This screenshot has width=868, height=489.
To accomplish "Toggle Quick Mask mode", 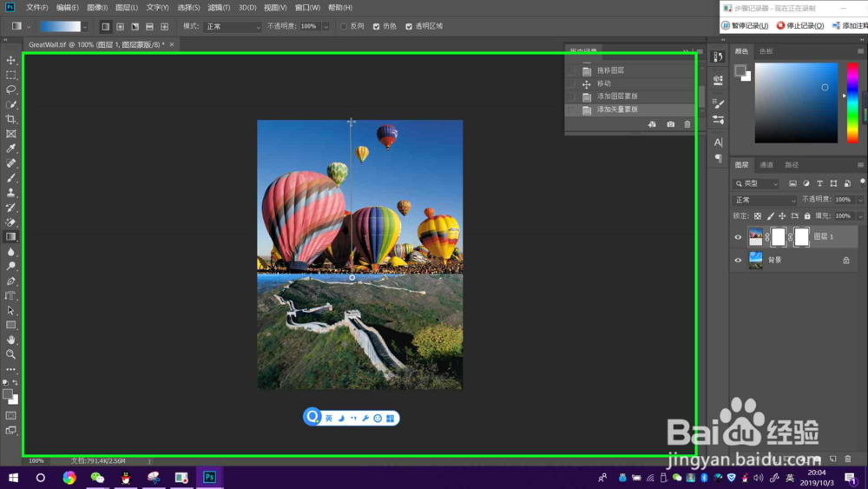I will pyautogui.click(x=10, y=415).
